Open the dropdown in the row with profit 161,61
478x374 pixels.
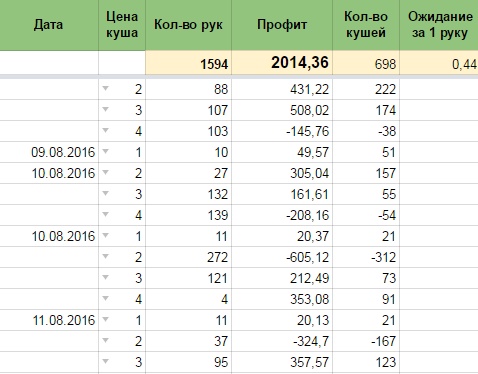pyautogui.click(x=106, y=193)
